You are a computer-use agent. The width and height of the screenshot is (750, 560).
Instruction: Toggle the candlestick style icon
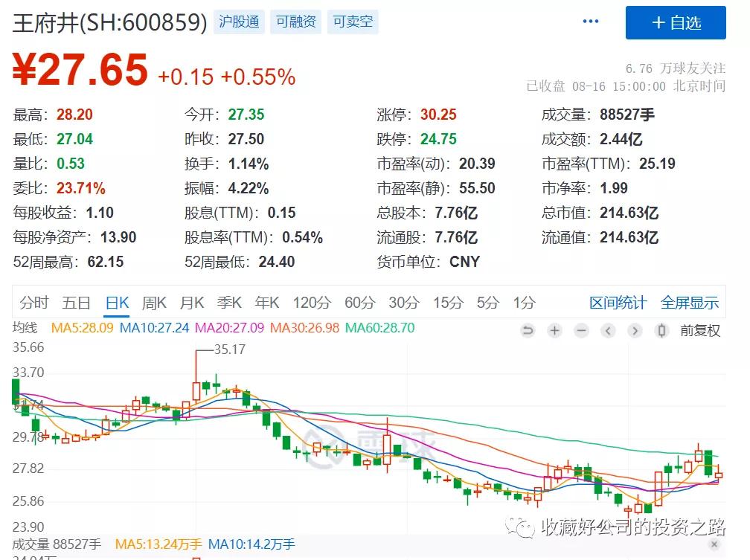coord(661,330)
